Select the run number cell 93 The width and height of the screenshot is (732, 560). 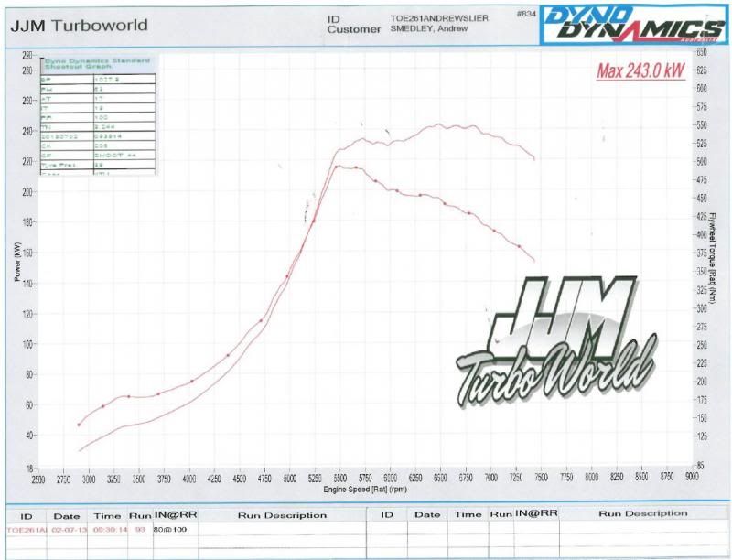(140, 530)
